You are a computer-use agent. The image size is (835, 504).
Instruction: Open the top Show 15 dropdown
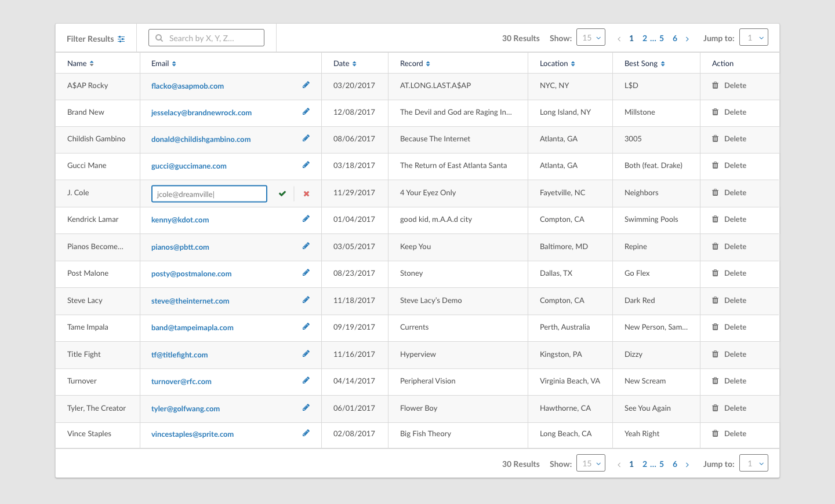tap(591, 38)
